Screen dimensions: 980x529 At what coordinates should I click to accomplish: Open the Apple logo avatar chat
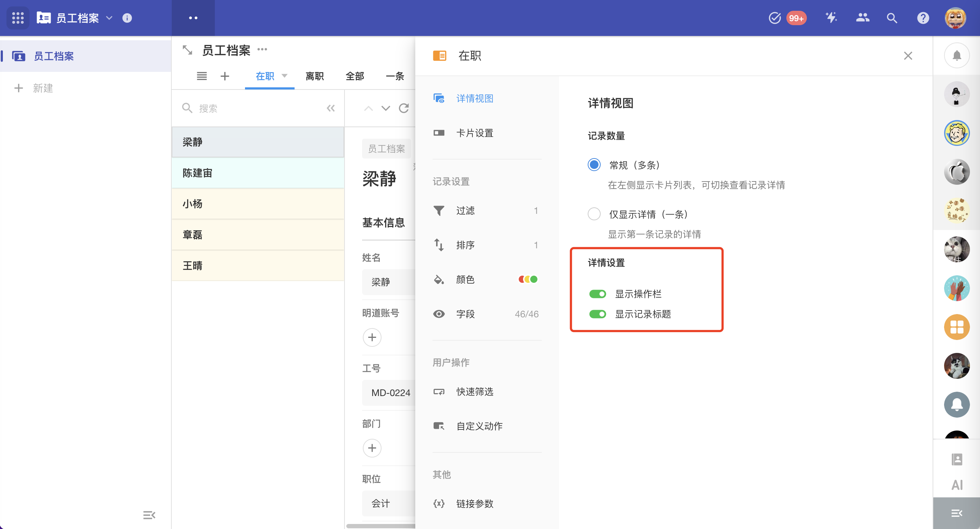956,172
